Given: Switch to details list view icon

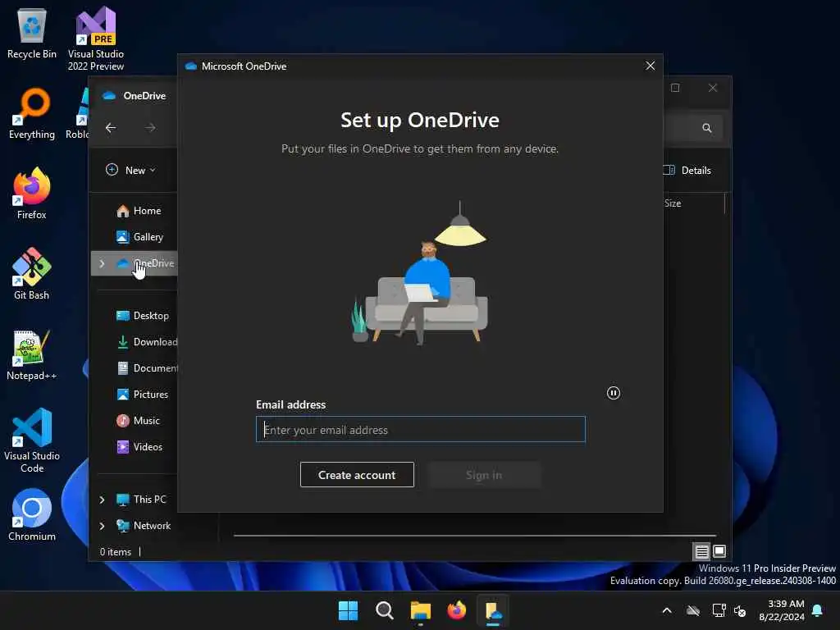Looking at the screenshot, I should 702,551.
